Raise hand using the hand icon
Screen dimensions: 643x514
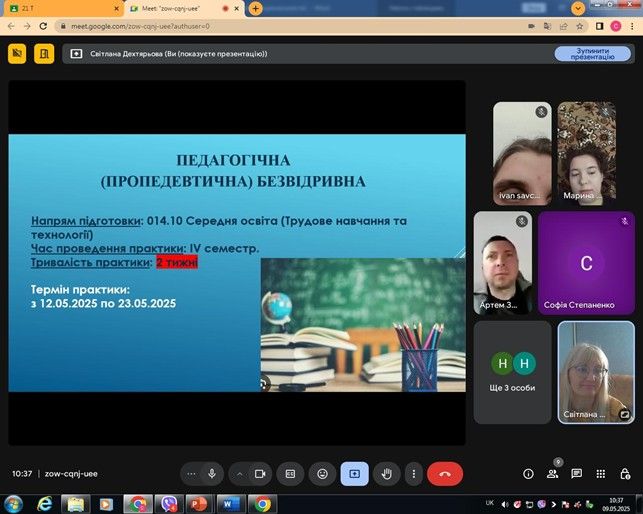pos(386,473)
